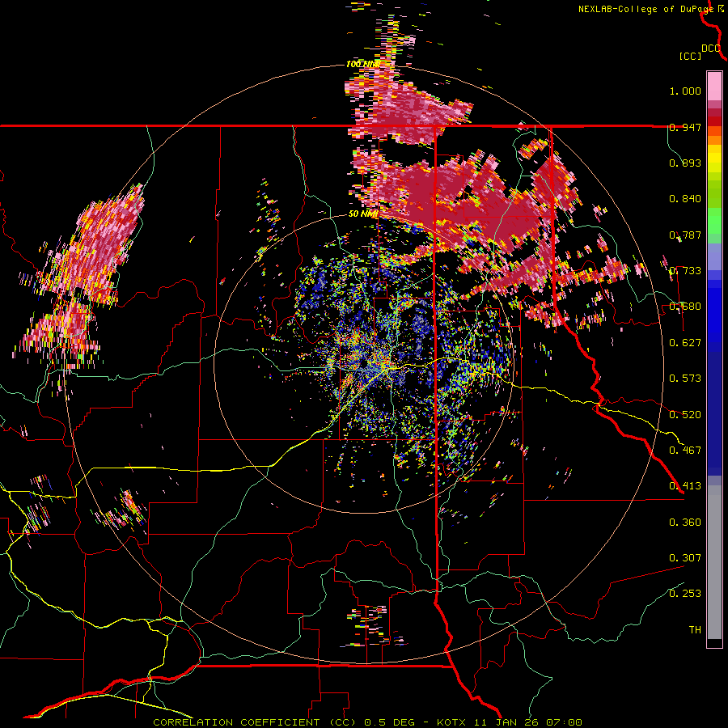
Task: Click the 50 NM range ring label
Action: point(363,214)
